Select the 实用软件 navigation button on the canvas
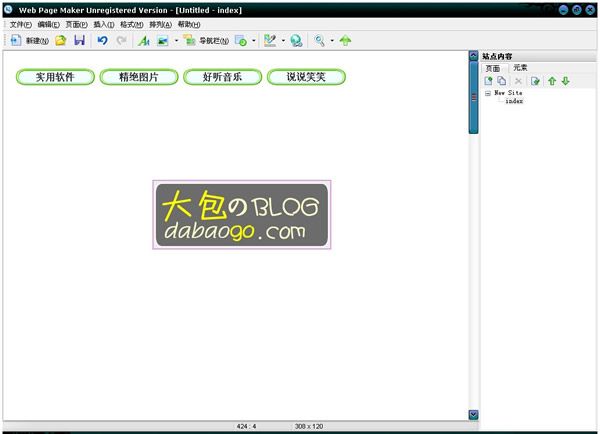The image size is (600, 434). (x=55, y=77)
